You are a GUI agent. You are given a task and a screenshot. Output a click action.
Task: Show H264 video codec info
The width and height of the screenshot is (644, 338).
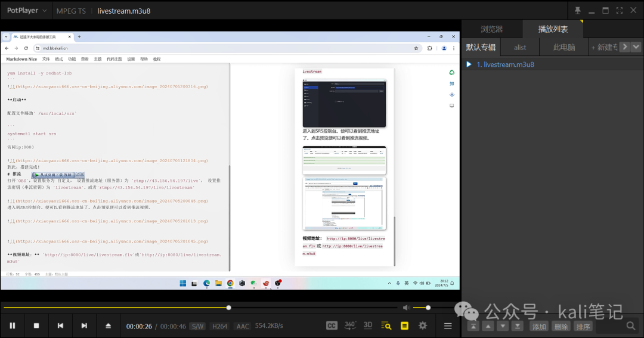[219, 326]
